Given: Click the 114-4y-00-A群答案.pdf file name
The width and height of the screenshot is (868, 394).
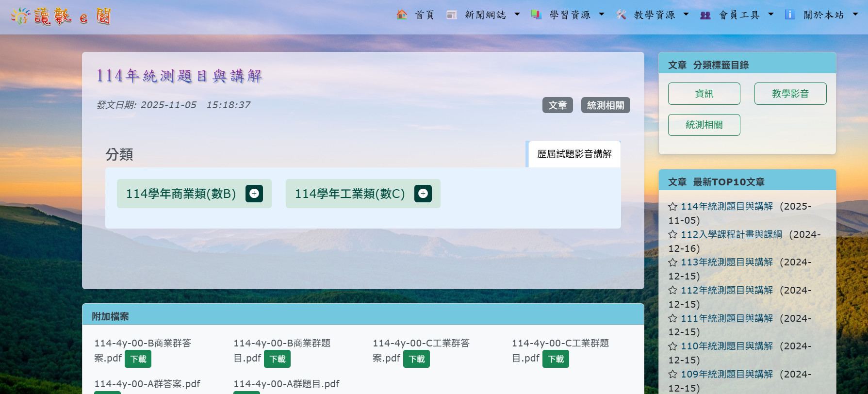Looking at the screenshot, I should (147, 384).
